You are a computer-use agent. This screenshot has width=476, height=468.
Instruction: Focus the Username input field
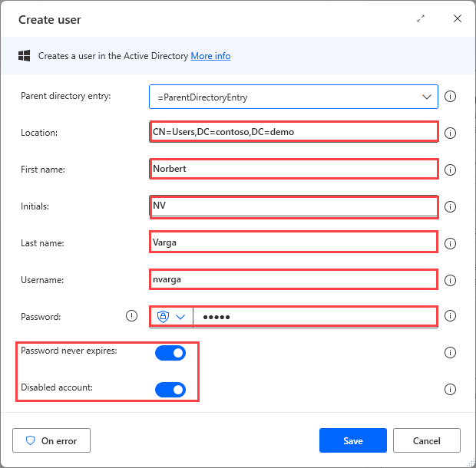click(x=294, y=279)
